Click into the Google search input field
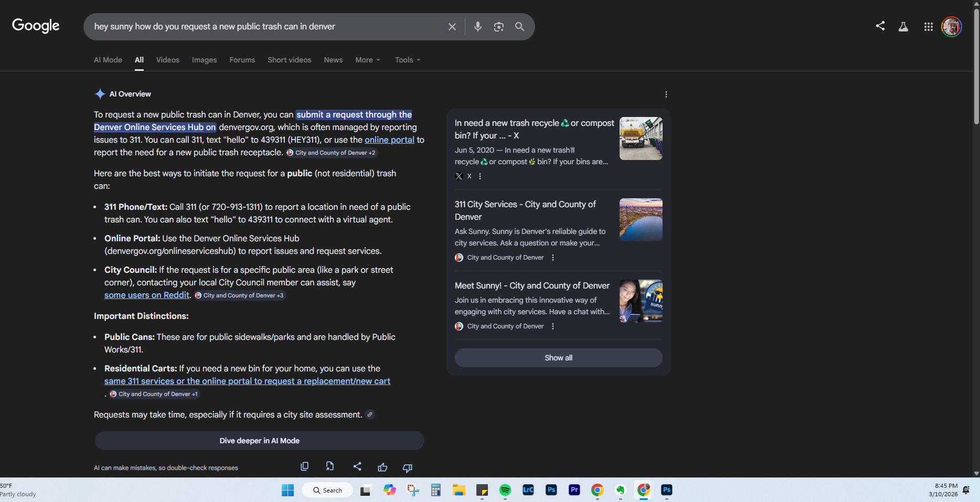Screen dimensions: 980x502 [267, 27]
